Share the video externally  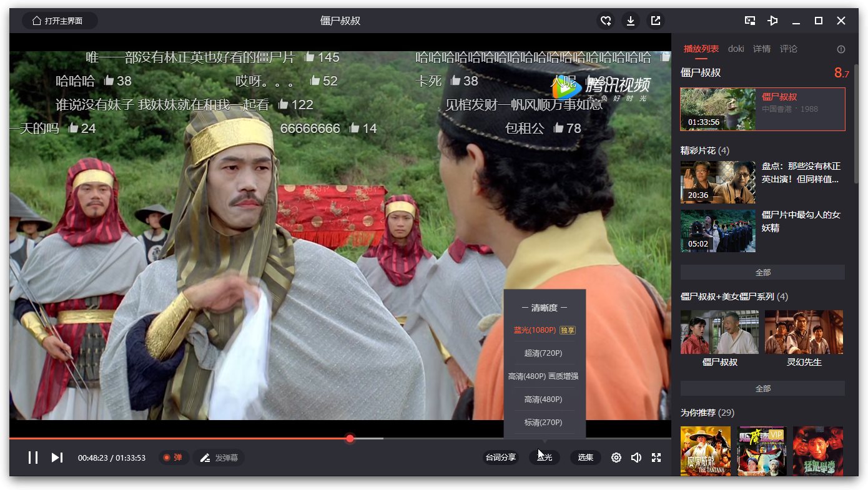point(655,21)
